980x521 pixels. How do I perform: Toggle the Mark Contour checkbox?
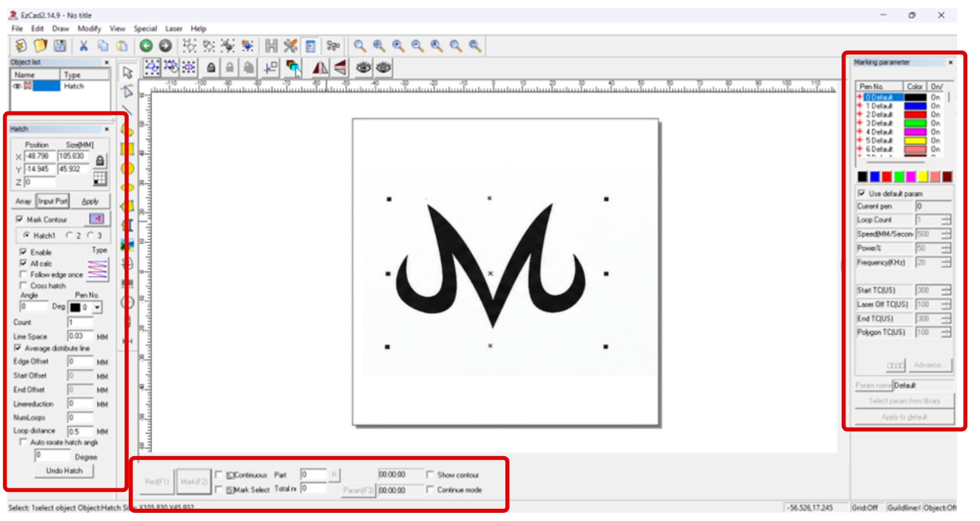[x=19, y=219]
